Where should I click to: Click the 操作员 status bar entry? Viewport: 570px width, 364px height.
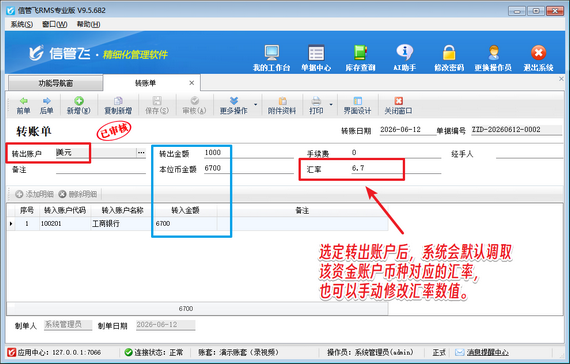pyautogui.click(x=370, y=352)
